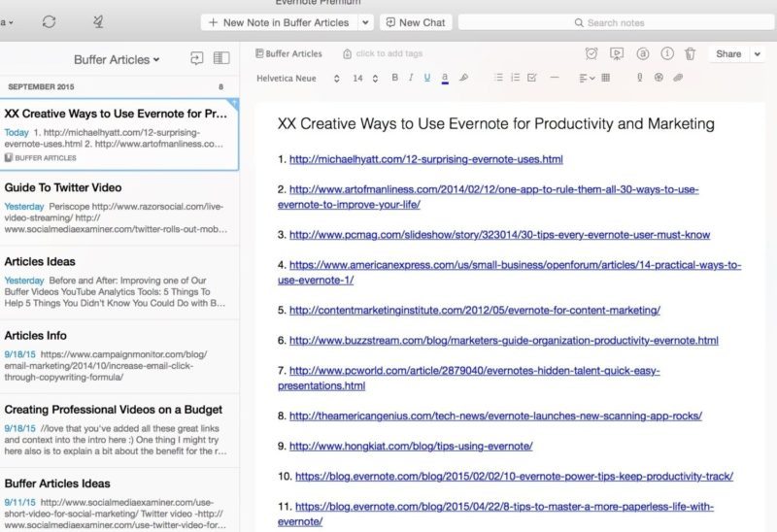This screenshot has width=777, height=532.
Task: Open the note info icon
Action: pos(667,53)
